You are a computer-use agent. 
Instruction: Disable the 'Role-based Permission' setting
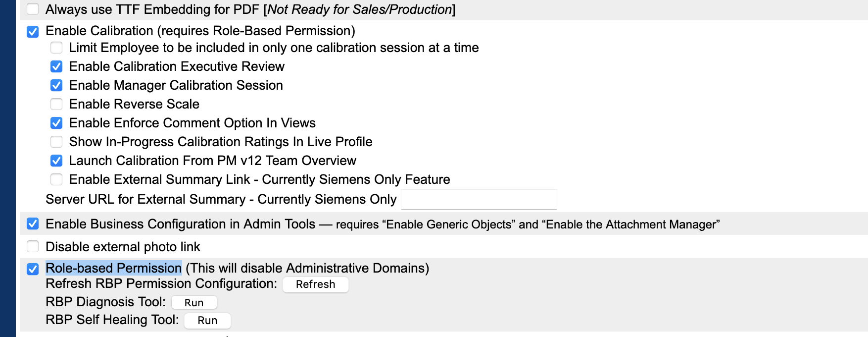coord(33,268)
